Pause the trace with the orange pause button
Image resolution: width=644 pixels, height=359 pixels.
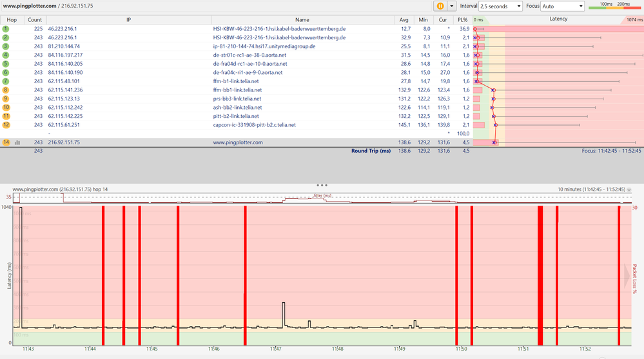tap(440, 6)
